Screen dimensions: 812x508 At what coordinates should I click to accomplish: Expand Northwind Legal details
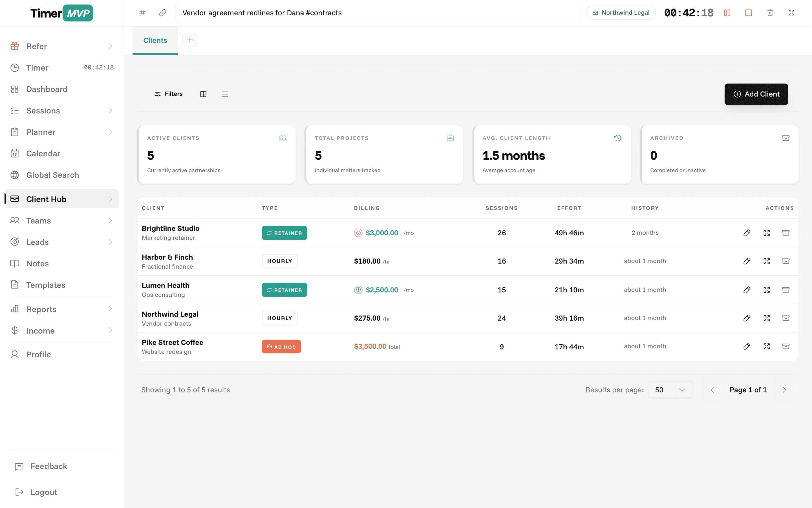tap(767, 318)
